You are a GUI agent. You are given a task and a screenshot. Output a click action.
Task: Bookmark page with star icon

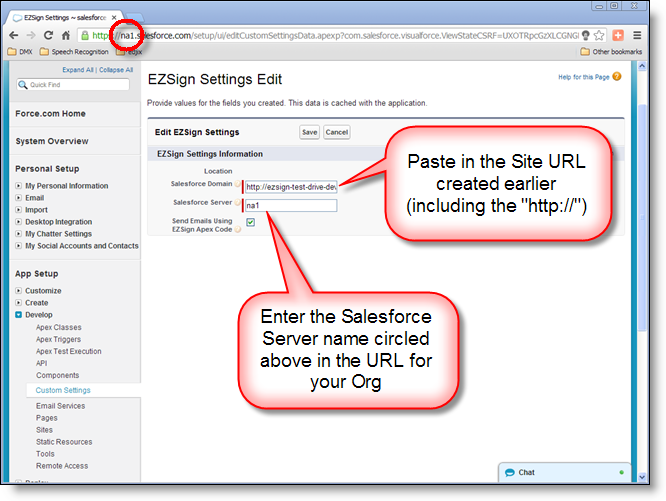[x=598, y=35]
